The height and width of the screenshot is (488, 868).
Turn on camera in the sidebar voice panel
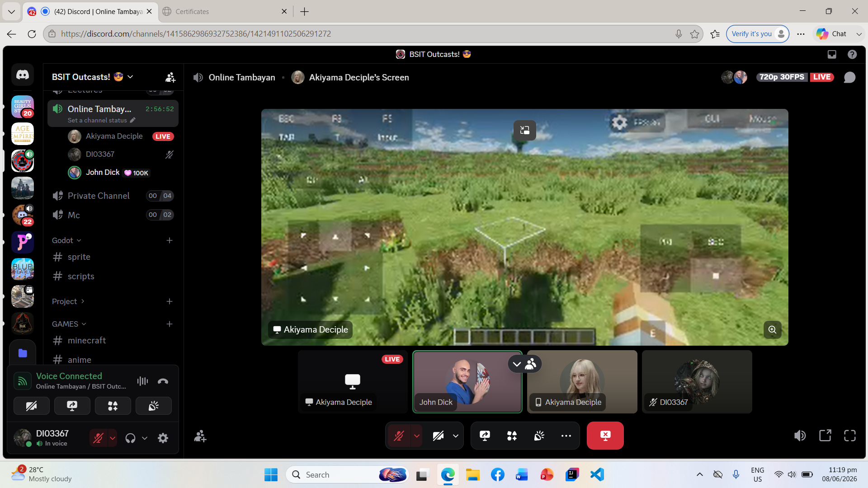pos(32,406)
